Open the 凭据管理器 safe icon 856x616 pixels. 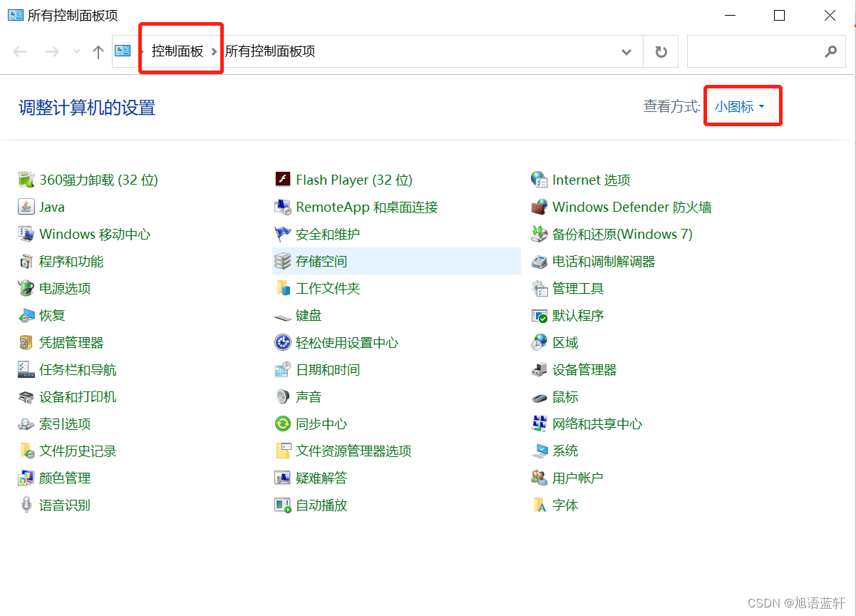pyautogui.click(x=26, y=342)
